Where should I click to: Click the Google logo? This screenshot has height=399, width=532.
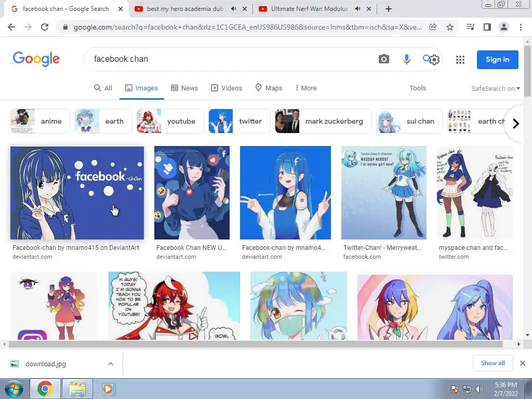[x=36, y=59]
